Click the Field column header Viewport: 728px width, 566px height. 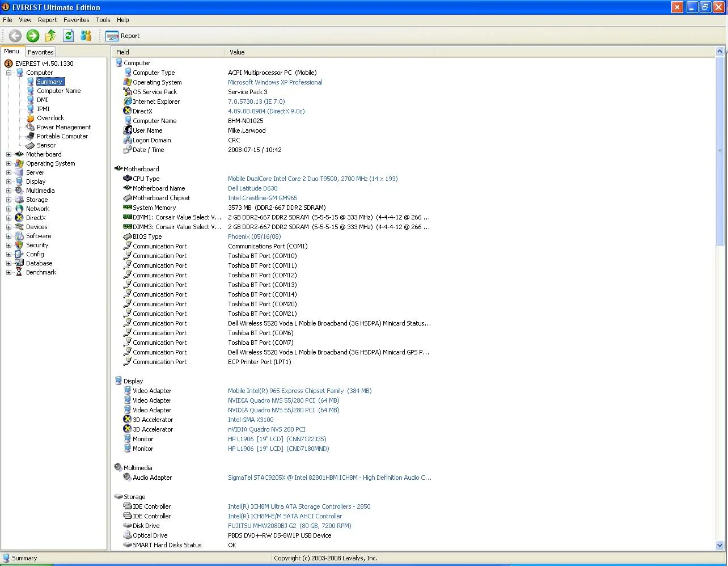tap(168, 52)
